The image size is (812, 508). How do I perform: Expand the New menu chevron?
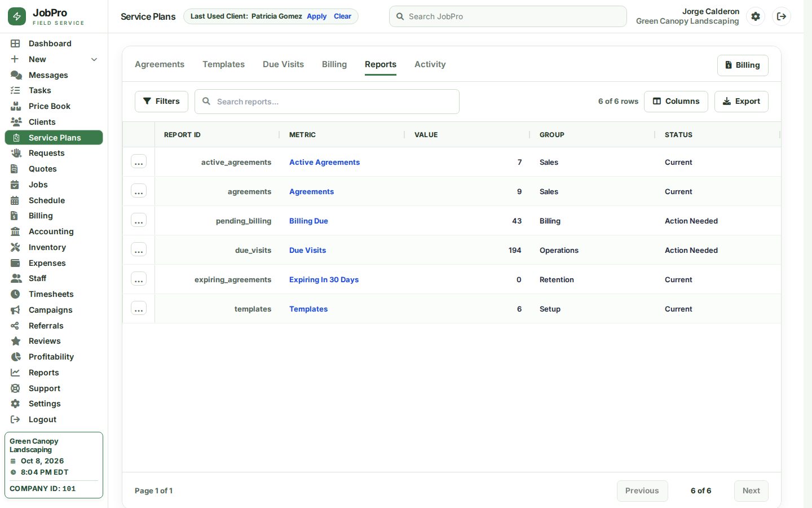coord(94,59)
